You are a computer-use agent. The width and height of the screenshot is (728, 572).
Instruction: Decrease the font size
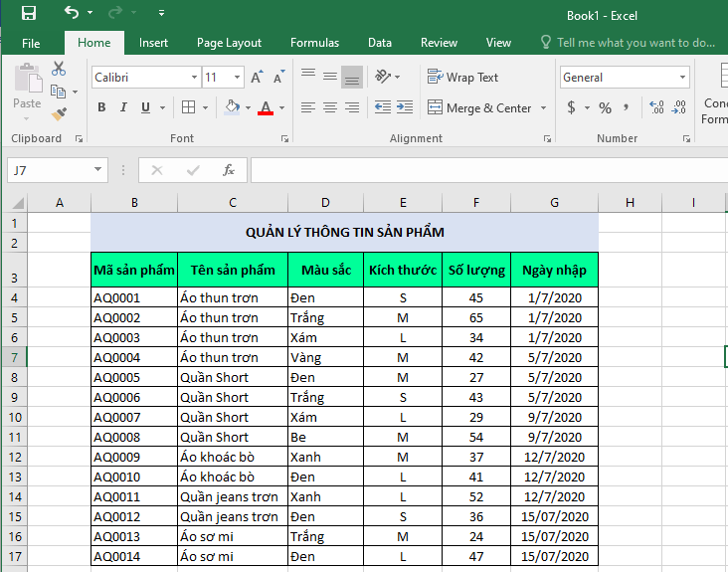[x=279, y=77]
